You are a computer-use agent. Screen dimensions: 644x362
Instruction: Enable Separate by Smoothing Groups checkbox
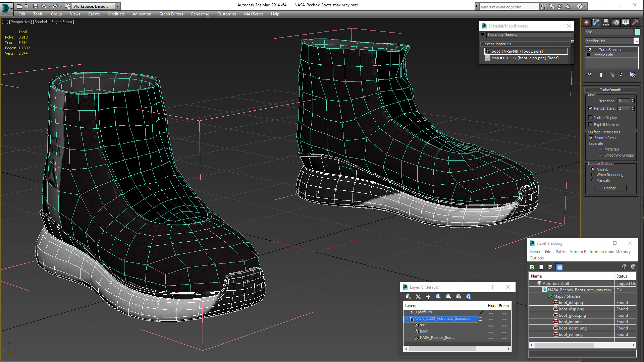click(x=601, y=155)
